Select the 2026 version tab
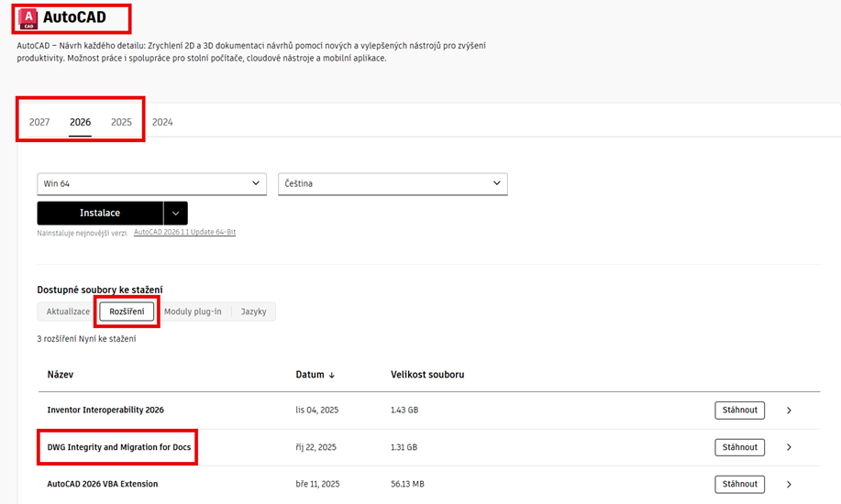 coord(80,122)
